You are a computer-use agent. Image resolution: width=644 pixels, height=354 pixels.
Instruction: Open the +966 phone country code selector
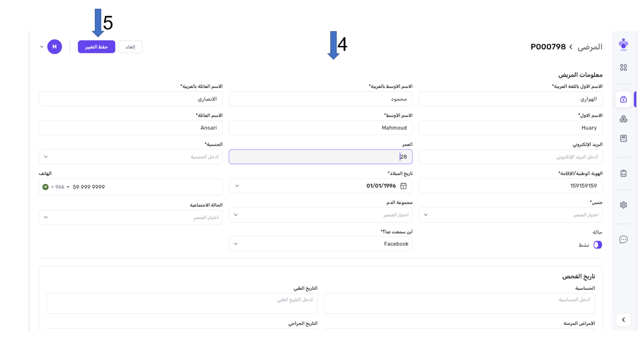pyautogui.click(x=56, y=187)
